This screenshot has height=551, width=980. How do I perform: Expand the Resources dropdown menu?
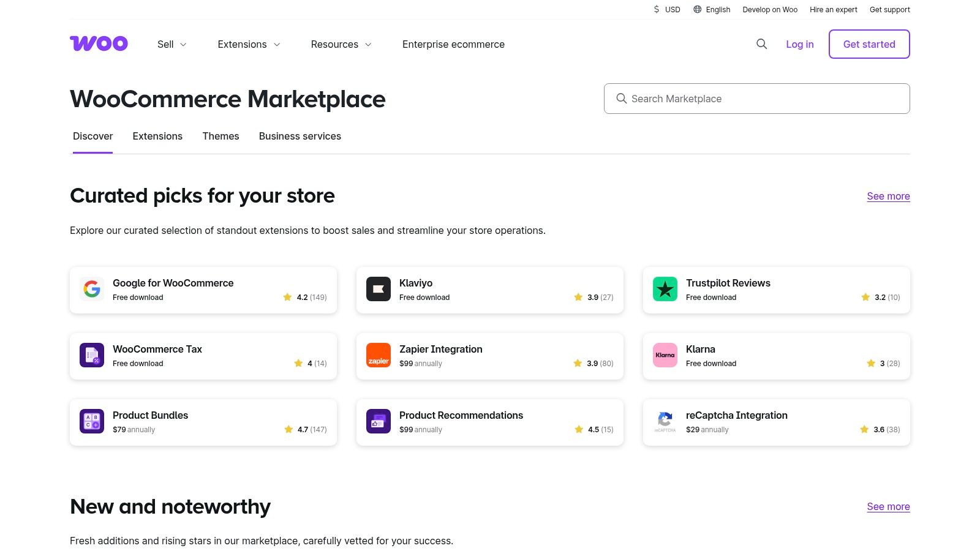[341, 44]
